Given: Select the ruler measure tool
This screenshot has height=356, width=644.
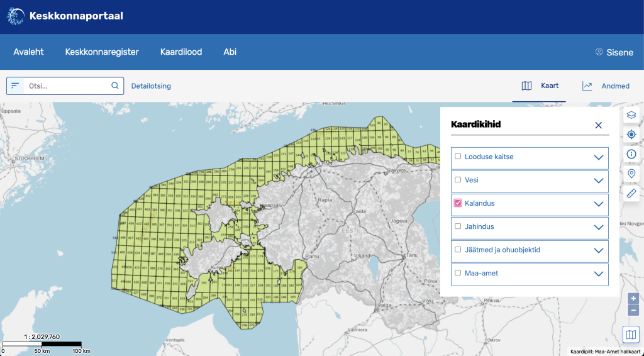Looking at the screenshot, I should [631, 193].
